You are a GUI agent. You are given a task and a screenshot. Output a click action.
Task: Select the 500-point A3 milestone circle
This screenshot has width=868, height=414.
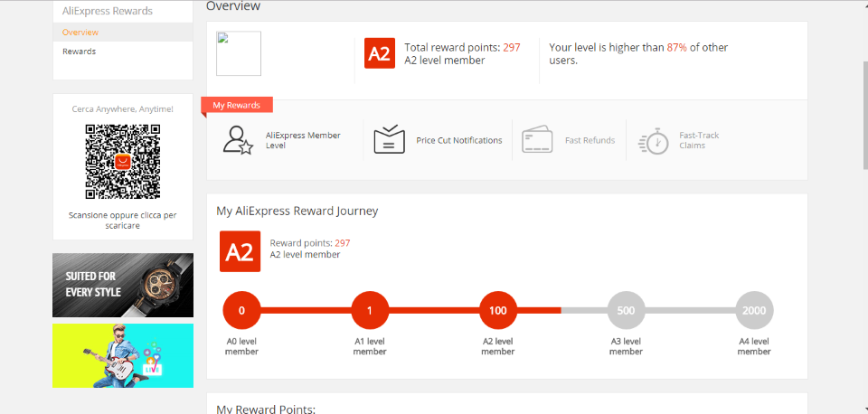pyautogui.click(x=626, y=310)
